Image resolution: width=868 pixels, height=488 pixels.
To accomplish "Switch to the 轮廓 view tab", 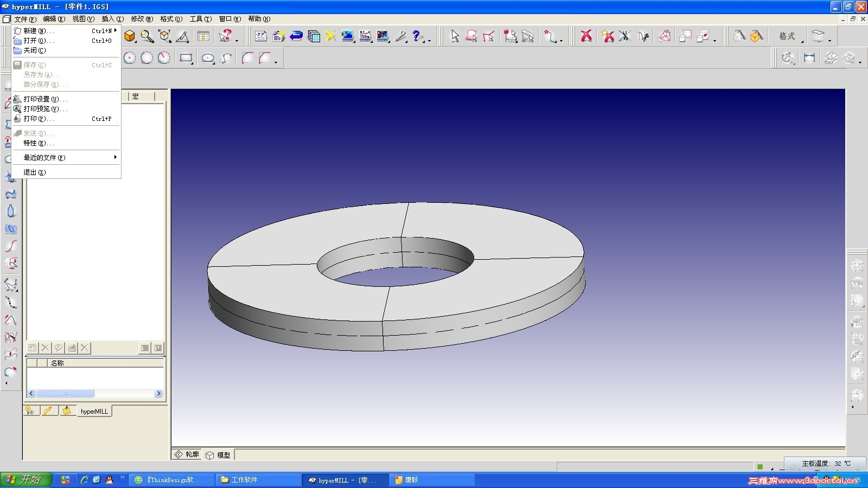I will [x=187, y=454].
